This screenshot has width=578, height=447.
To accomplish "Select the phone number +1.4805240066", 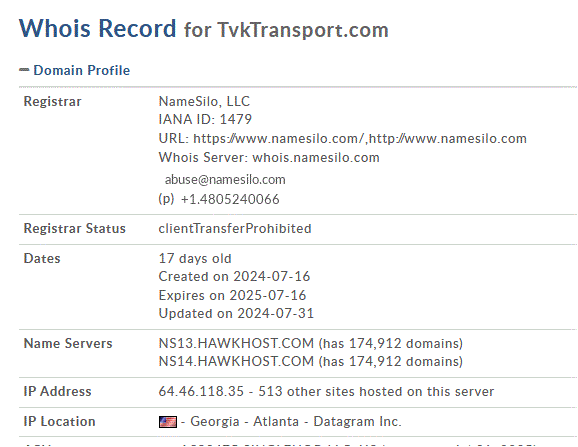I will [x=230, y=199].
